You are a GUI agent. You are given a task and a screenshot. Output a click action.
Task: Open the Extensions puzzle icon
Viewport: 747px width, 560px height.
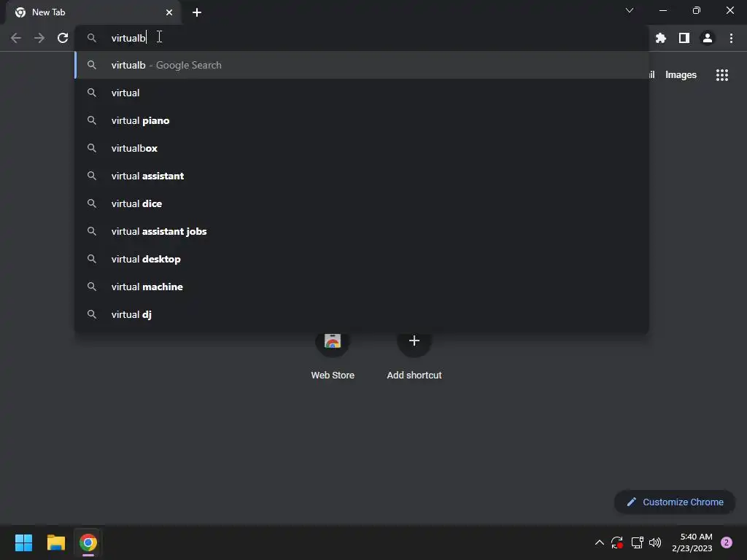point(661,38)
